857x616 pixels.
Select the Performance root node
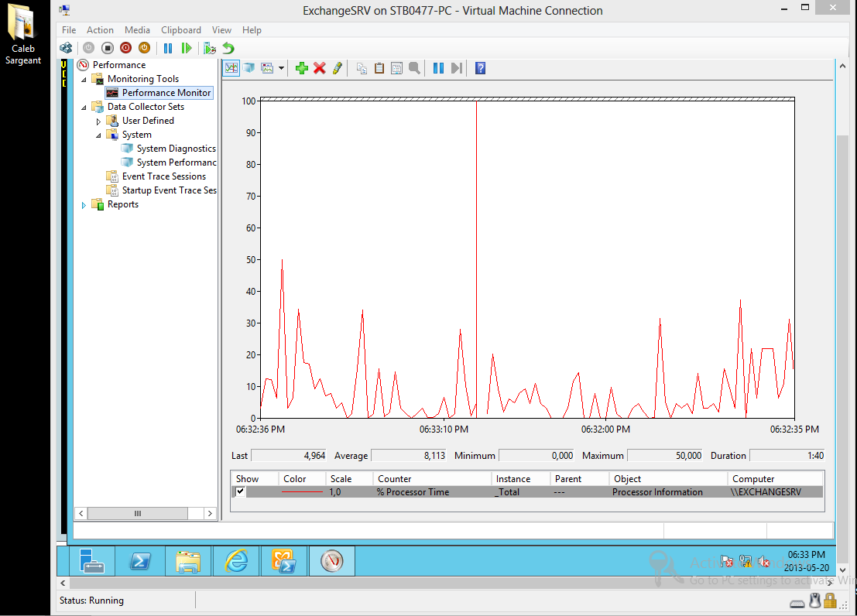119,65
